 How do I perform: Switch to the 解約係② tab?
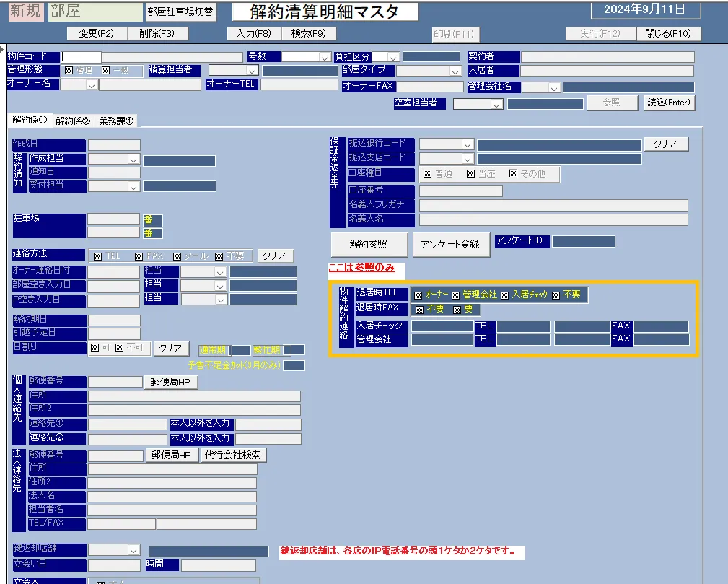[73, 121]
